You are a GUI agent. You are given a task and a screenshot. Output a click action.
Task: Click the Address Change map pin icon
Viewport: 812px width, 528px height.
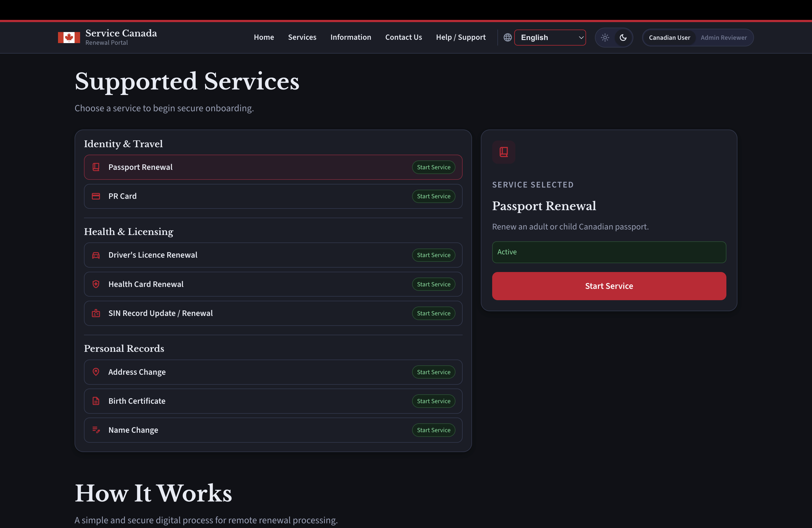pyautogui.click(x=96, y=372)
